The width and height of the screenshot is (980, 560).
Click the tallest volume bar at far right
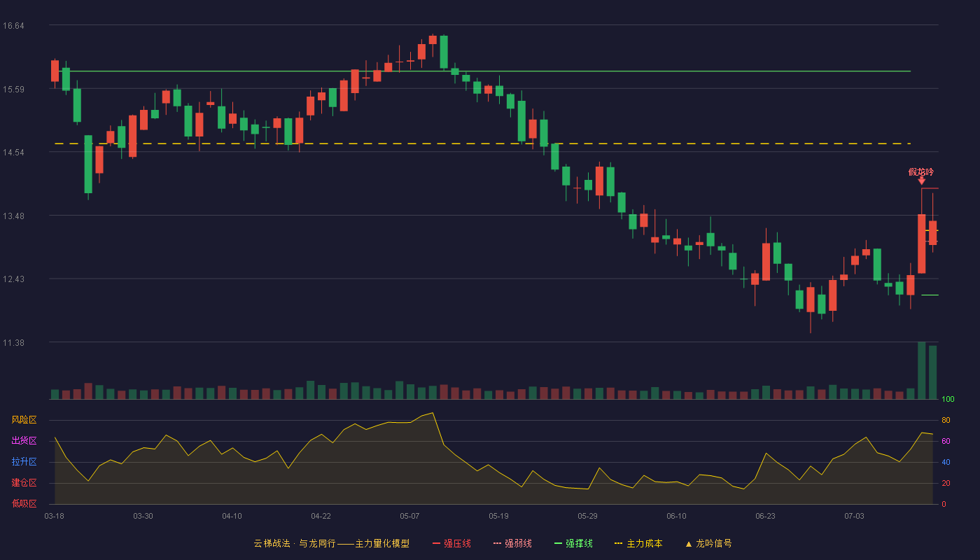921,370
